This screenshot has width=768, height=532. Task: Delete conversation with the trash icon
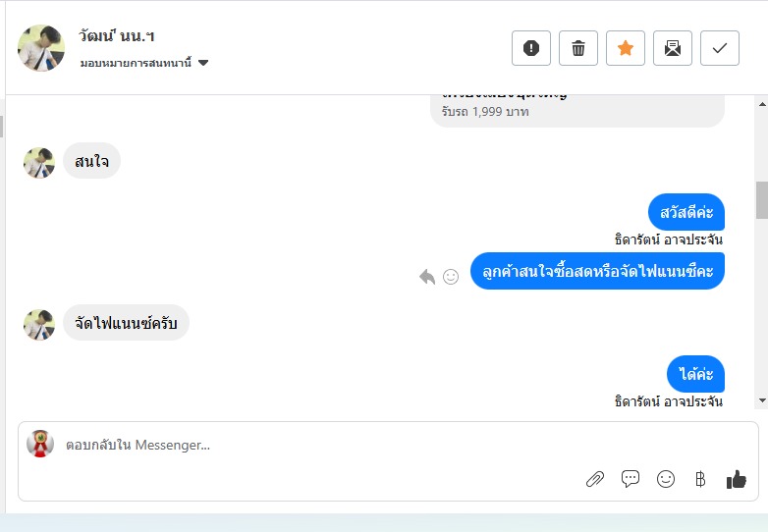coord(578,48)
